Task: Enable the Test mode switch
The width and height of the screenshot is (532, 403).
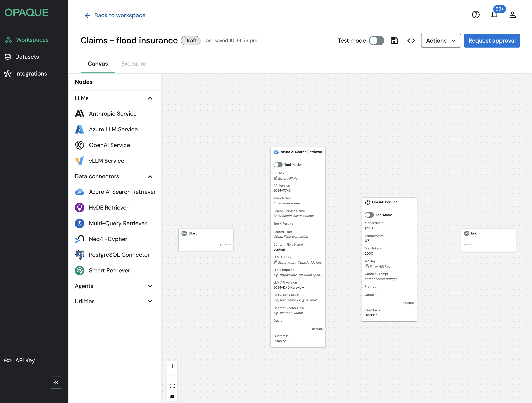Action: click(x=376, y=41)
